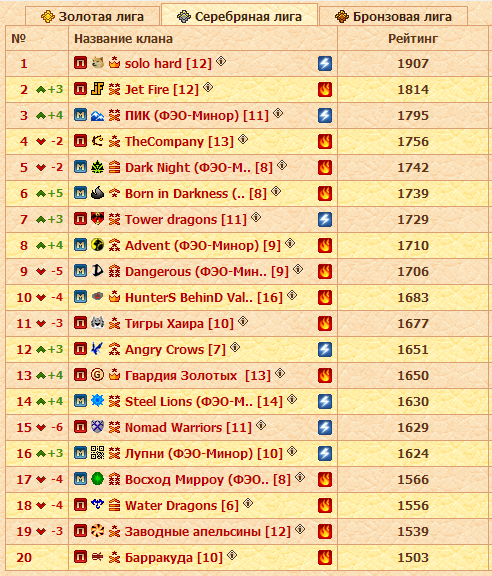Click the Рейтинг column header
This screenshot has width=492, height=576.
pyautogui.click(x=413, y=39)
